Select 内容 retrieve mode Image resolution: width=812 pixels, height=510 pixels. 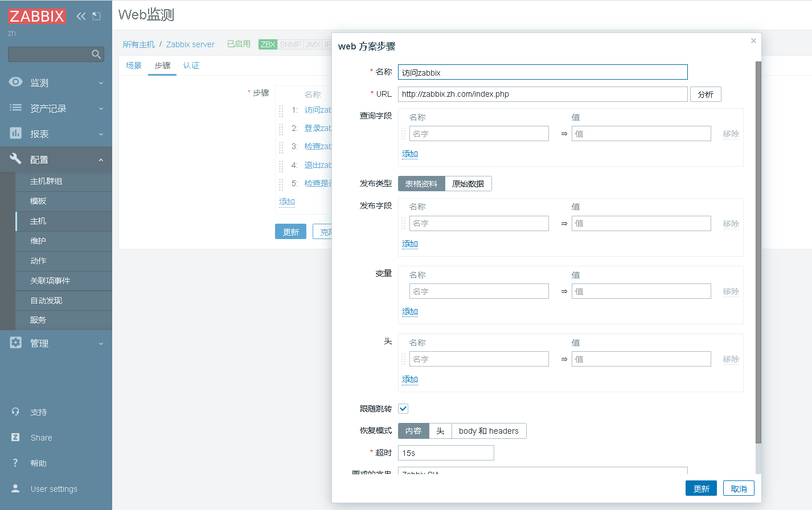click(413, 431)
